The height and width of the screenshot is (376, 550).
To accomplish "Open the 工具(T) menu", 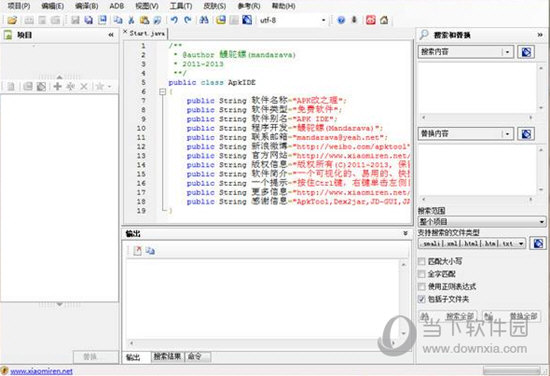I will point(181,6).
